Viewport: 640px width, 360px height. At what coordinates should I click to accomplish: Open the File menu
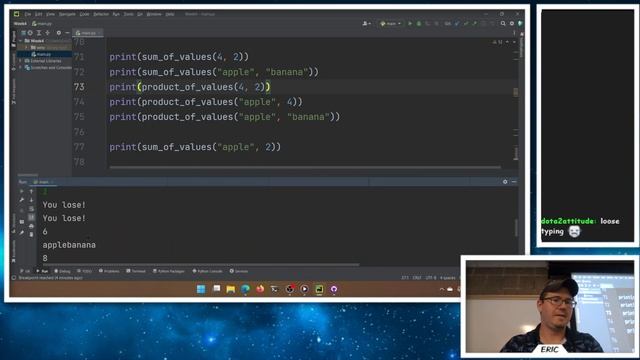(x=27, y=14)
